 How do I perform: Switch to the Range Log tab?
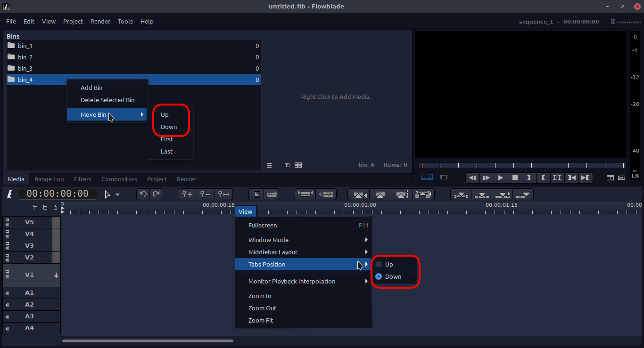pos(49,179)
